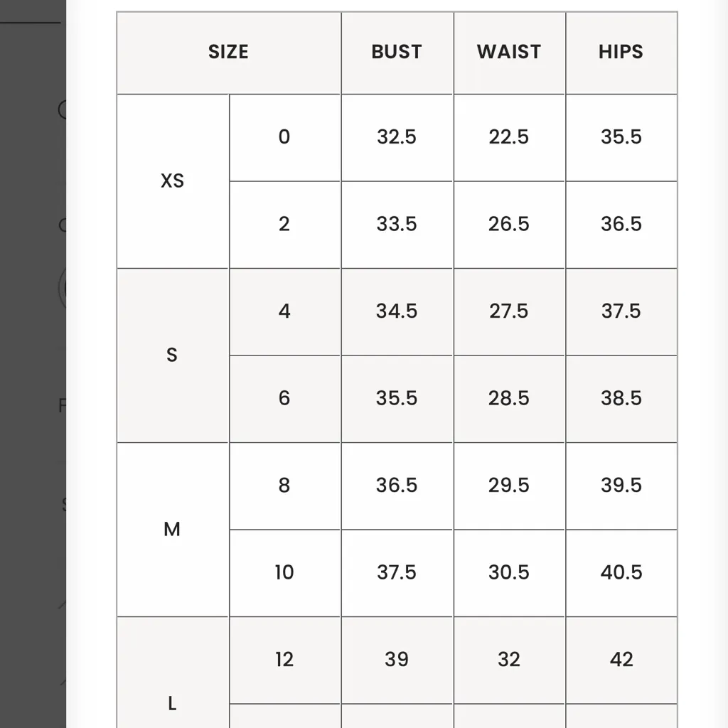The height and width of the screenshot is (728, 728).
Task: Select the L size label cell
Action: pyautogui.click(x=172, y=703)
